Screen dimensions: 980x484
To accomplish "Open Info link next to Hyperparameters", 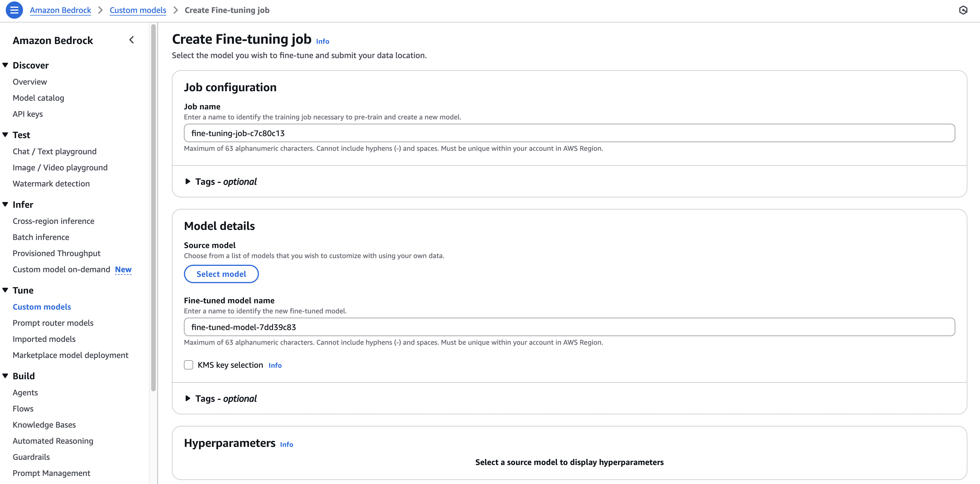I will click(287, 444).
